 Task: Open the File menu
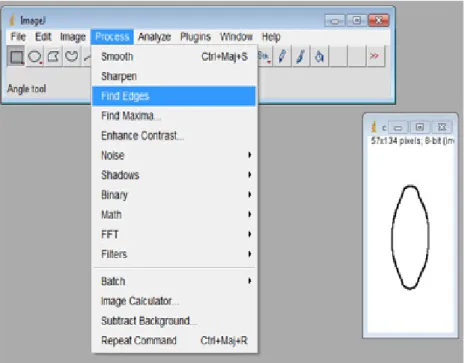[x=18, y=37]
